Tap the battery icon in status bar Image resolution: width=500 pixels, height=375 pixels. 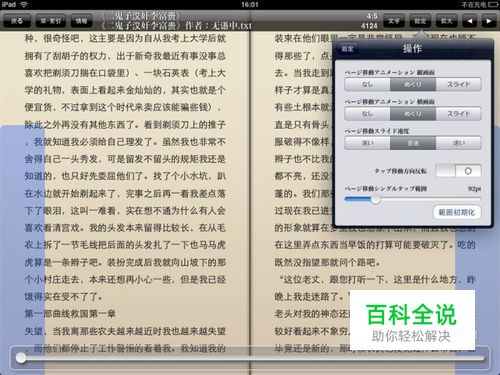(493, 5)
